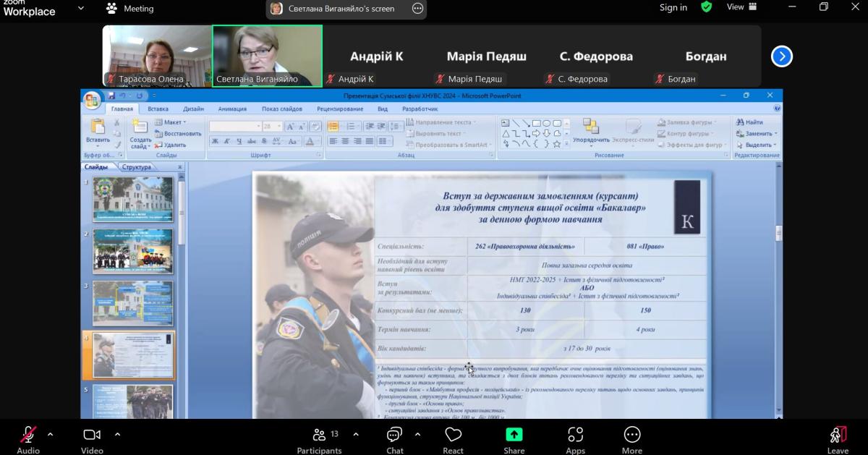
Task: Toggle underline Ч formatting
Action: [x=238, y=141]
